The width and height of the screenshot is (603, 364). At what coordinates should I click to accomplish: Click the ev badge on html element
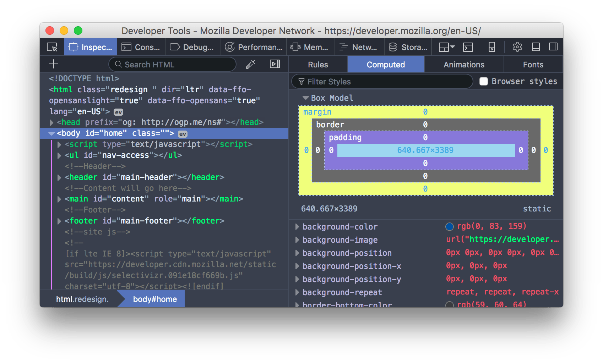[x=118, y=112]
